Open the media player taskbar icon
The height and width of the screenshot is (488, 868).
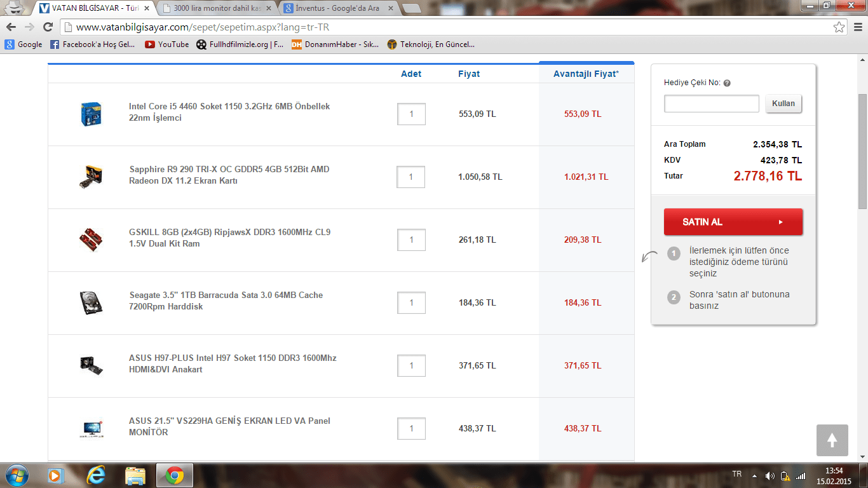[57, 475]
